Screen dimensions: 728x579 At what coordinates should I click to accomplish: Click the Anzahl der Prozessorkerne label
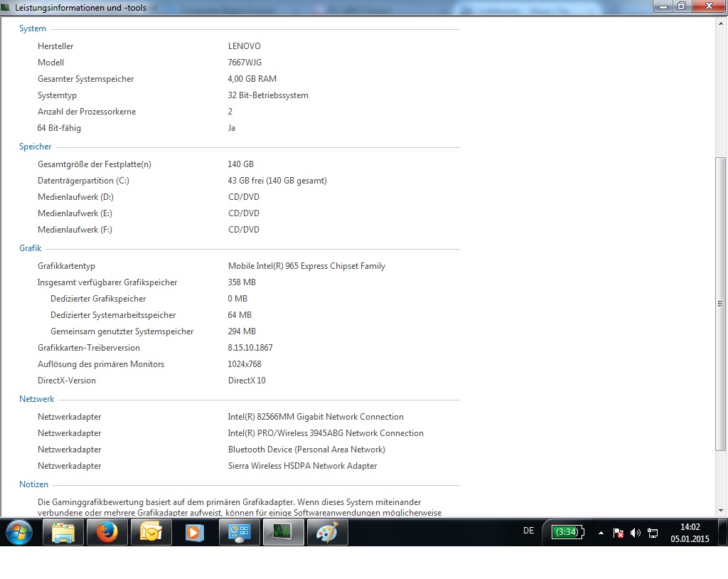[87, 112]
